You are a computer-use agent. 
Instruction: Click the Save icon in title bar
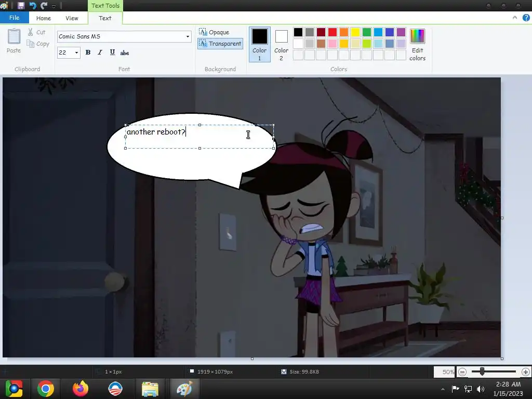click(21, 5)
